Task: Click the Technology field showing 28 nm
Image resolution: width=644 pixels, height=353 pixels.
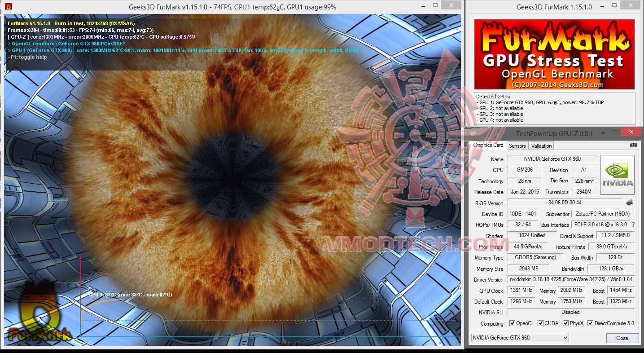Action: coord(525,181)
